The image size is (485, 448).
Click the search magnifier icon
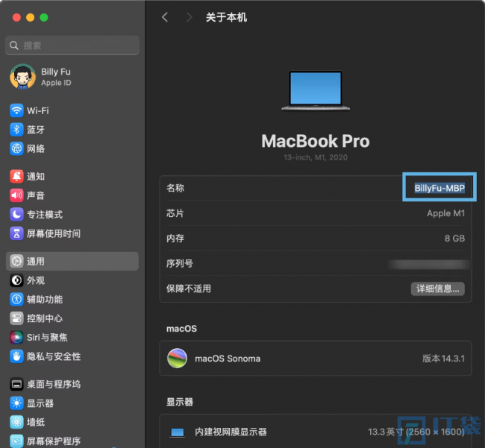[x=14, y=45]
